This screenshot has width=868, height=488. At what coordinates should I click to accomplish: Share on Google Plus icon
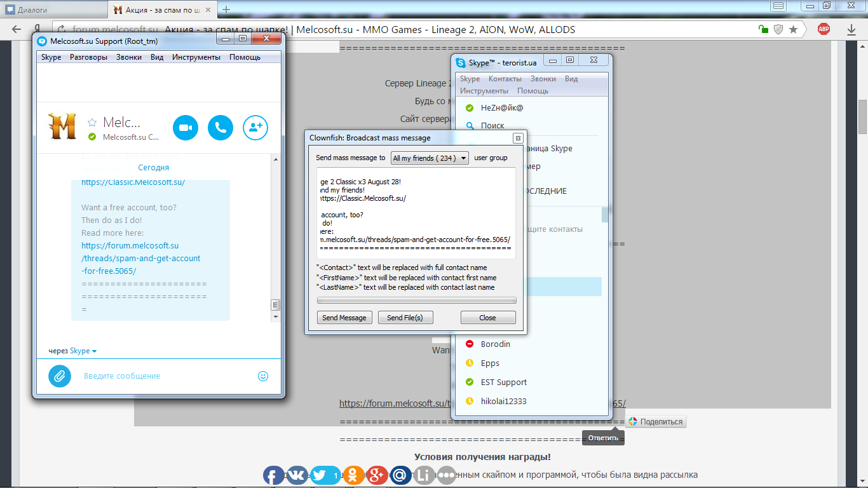coord(377,475)
